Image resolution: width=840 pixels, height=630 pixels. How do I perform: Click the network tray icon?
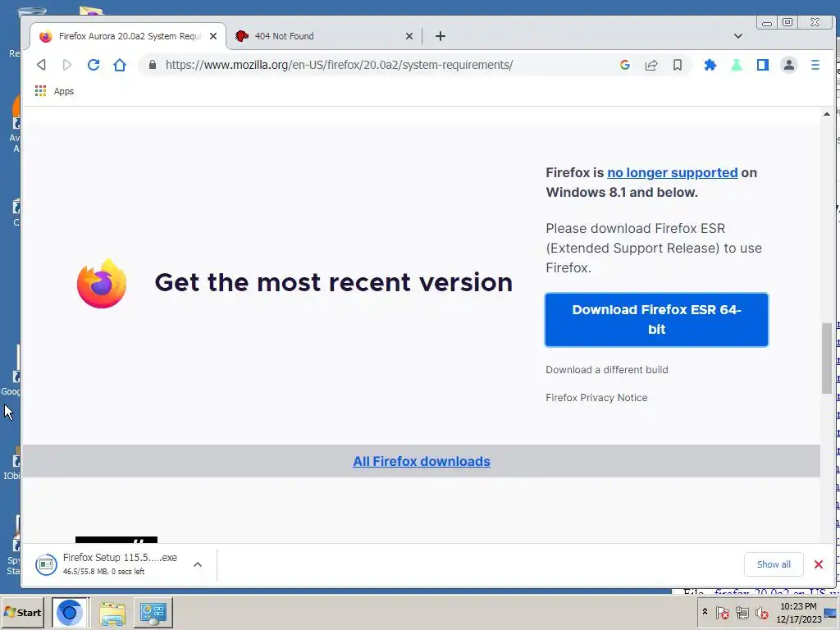coord(742,612)
